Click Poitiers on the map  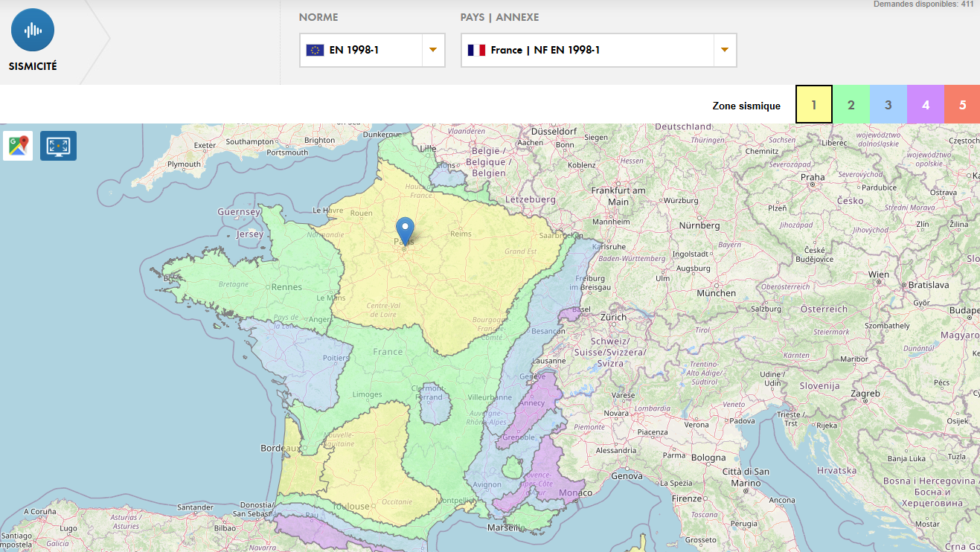(x=336, y=358)
